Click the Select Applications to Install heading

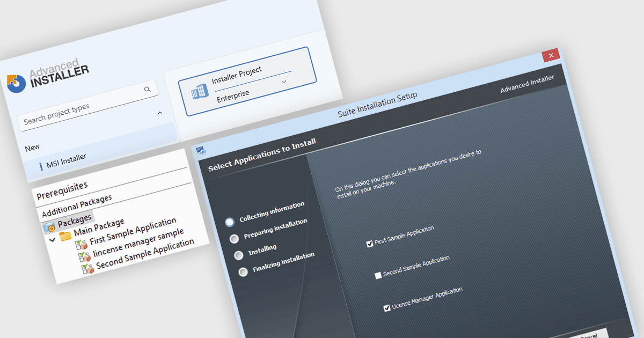[262, 155]
